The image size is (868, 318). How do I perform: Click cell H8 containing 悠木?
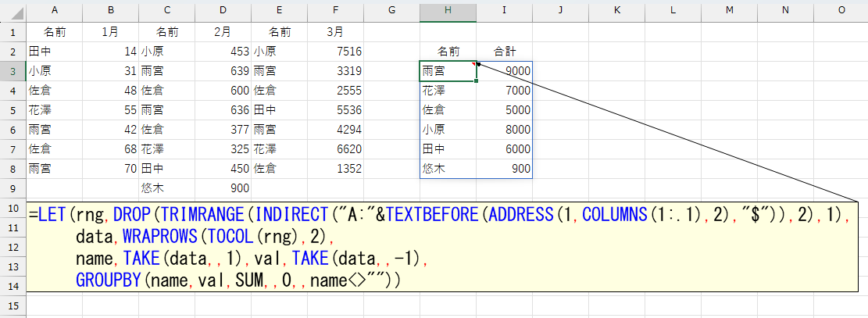tap(448, 169)
